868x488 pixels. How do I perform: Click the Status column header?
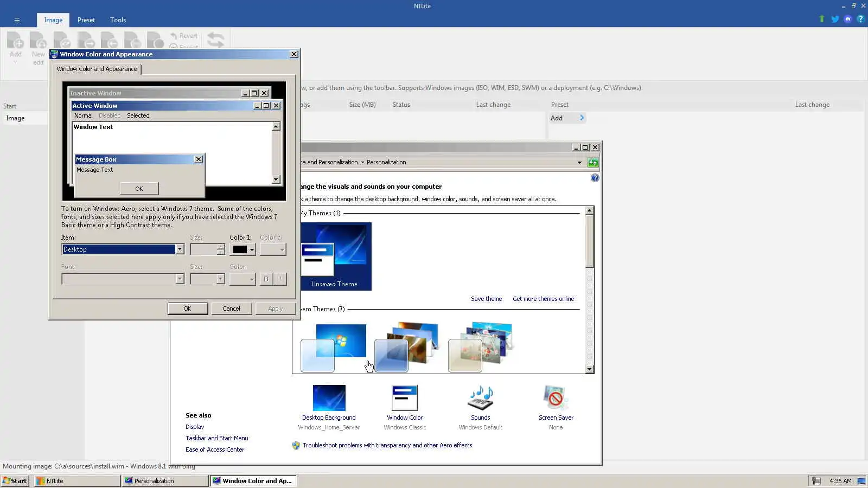401,105
